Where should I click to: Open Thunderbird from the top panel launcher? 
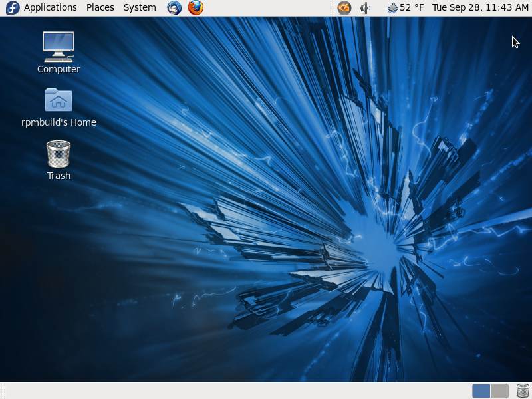[174, 8]
